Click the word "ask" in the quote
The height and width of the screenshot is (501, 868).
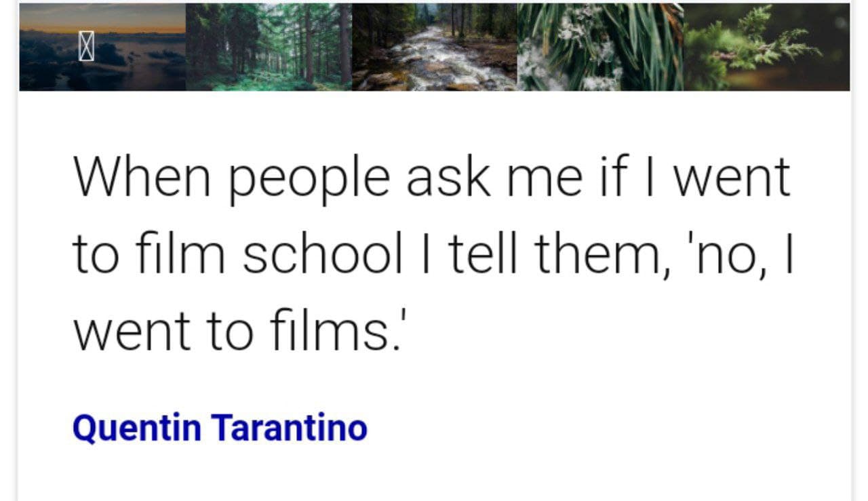[448, 176]
